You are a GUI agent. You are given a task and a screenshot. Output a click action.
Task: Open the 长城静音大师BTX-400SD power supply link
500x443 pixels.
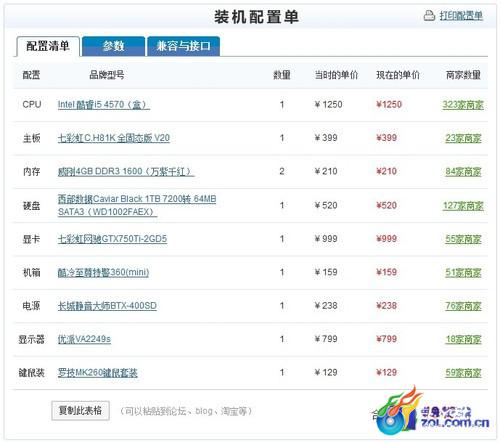pyautogui.click(x=107, y=306)
